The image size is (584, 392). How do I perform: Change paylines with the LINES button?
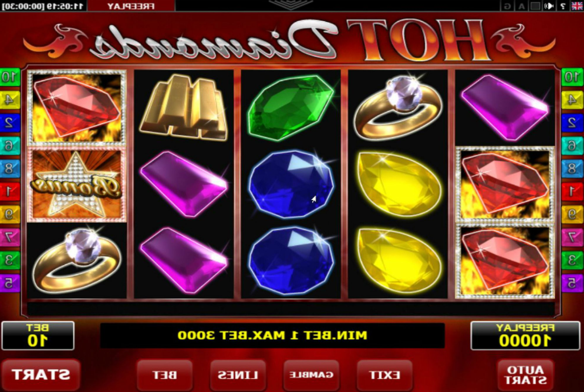[x=238, y=375]
